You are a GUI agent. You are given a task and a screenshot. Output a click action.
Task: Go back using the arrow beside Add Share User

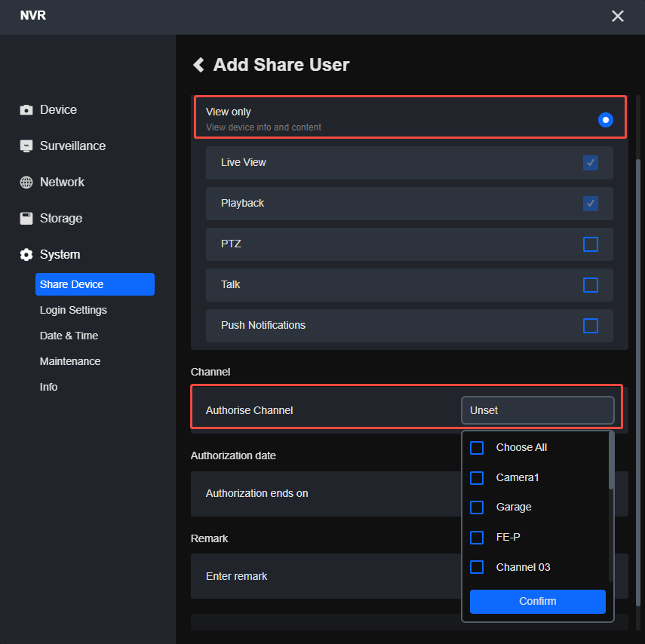[x=198, y=65]
